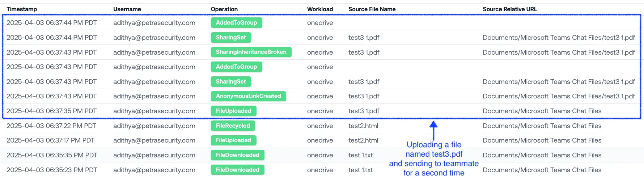The width and height of the screenshot is (644, 178).
Task: Click the Workload column header
Action: click(x=320, y=9)
